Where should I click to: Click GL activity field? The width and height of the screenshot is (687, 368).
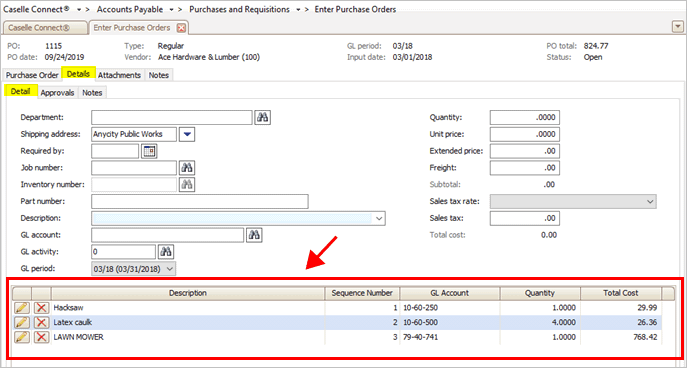click(x=124, y=251)
